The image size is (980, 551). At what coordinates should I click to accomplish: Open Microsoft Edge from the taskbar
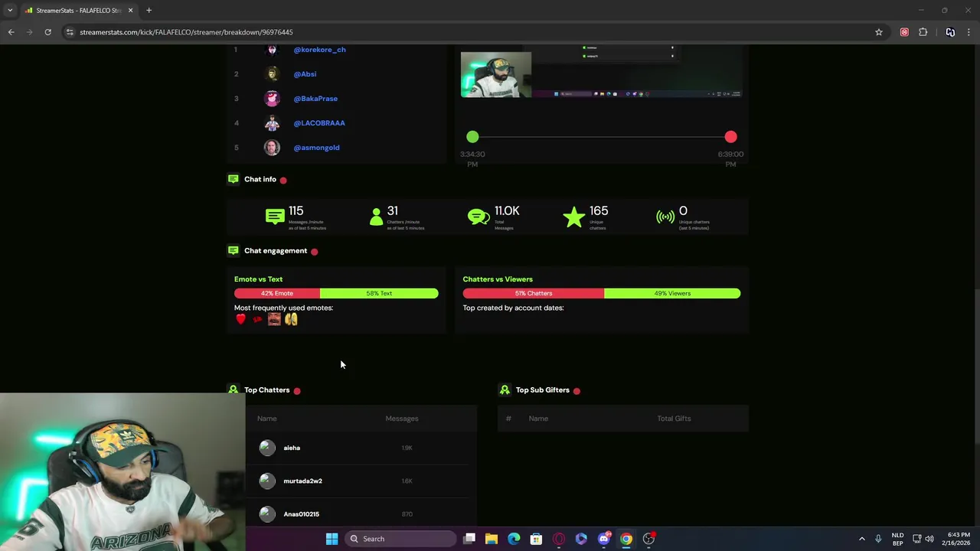(514, 539)
